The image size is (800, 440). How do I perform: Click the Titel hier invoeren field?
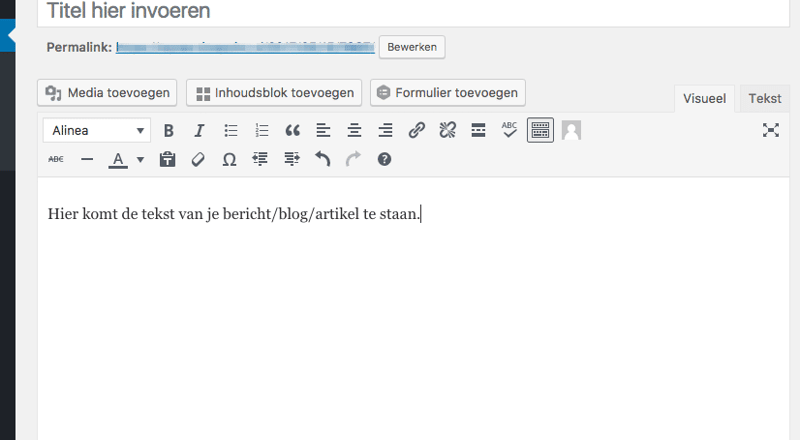click(x=413, y=11)
